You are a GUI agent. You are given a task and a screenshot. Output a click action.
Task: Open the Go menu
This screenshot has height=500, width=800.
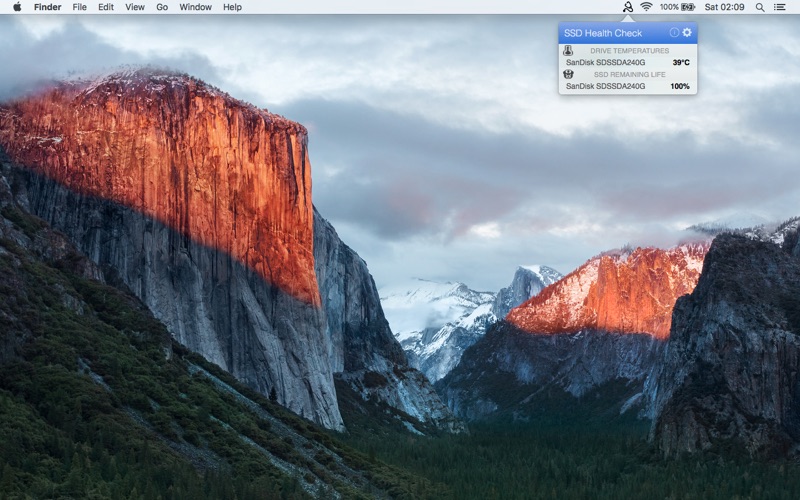pos(162,7)
